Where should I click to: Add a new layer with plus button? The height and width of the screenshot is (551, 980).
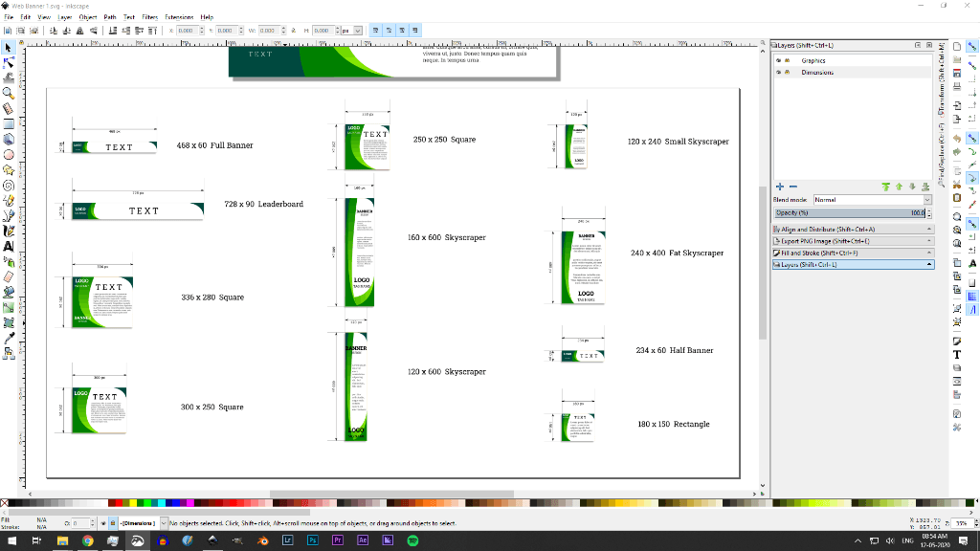pyautogui.click(x=779, y=187)
